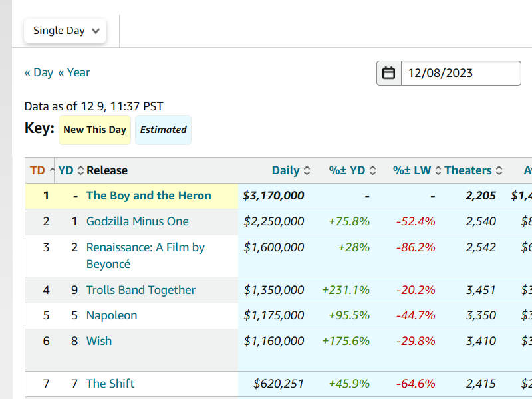Image resolution: width=532 pixels, height=399 pixels.
Task: Open the Godzilla Minus One page
Action: pyautogui.click(x=137, y=221)
